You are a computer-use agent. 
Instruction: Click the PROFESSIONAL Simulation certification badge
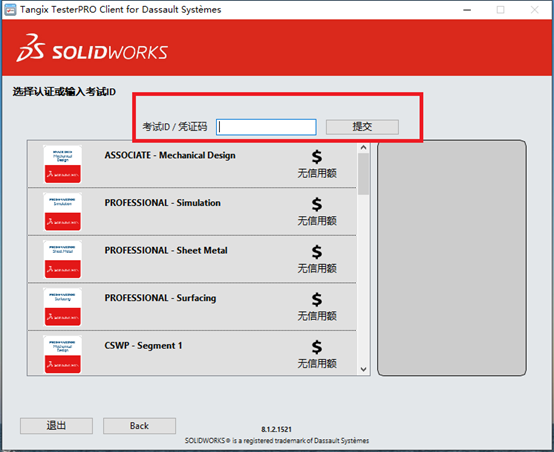(x=62, y=212)
